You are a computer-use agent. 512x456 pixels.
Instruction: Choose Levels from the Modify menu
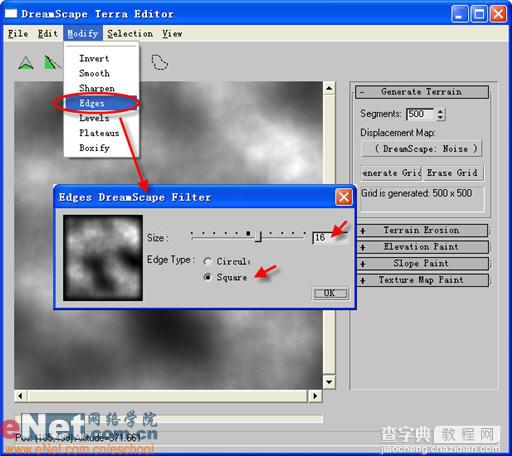(101, 118)
